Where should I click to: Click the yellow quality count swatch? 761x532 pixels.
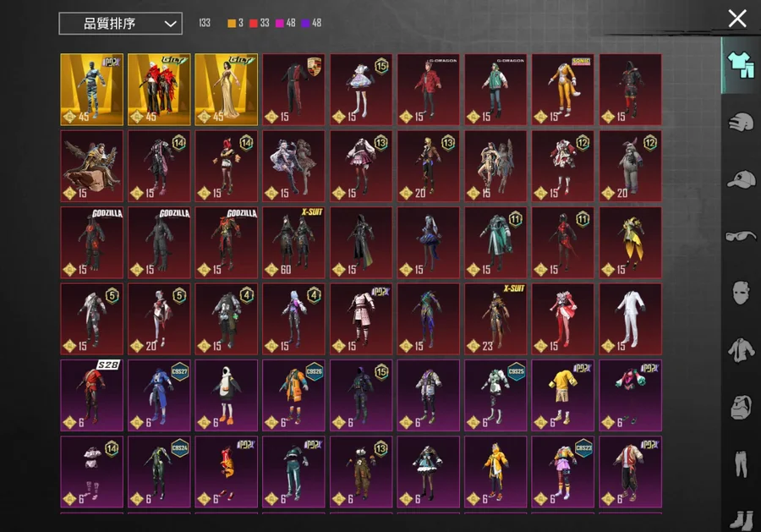[232, 24]
